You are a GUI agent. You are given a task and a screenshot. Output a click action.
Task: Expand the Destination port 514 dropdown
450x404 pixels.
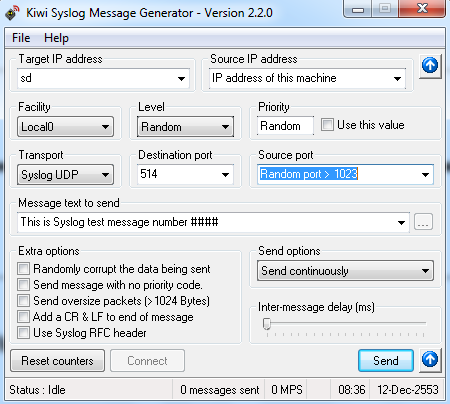point(225,175)
